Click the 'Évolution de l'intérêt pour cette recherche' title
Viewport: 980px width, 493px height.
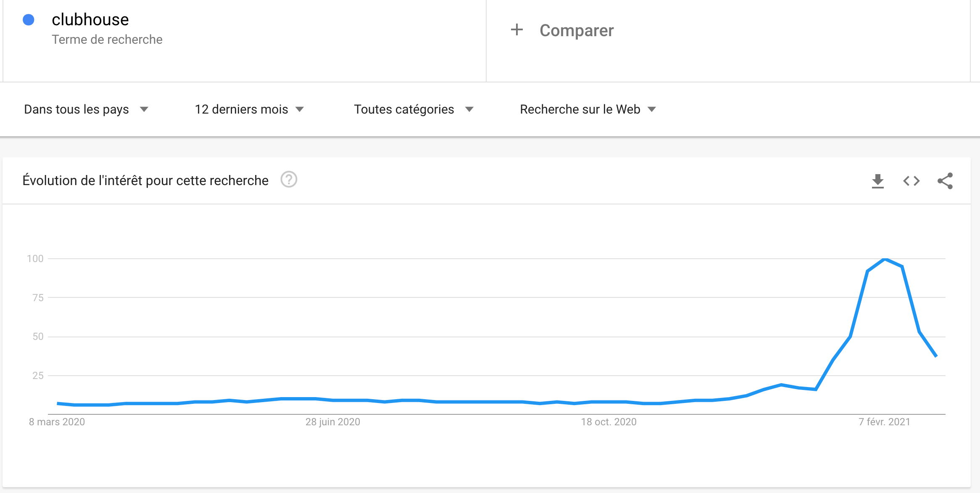click(145, 180)
